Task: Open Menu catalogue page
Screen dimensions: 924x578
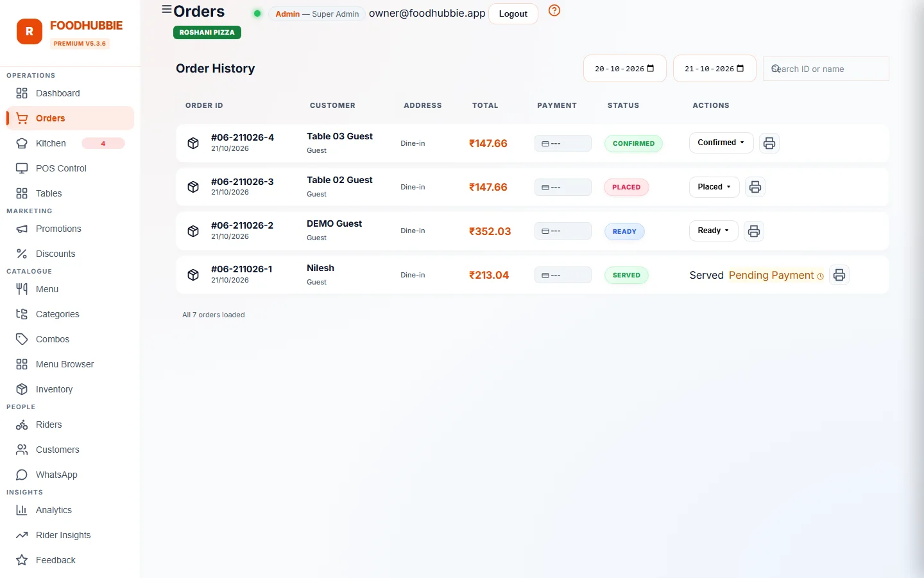Action: [70, 289]
